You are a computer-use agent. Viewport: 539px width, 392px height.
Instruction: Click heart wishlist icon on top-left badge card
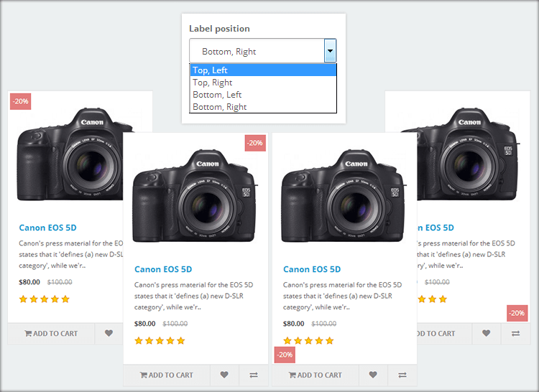(109, 333)
